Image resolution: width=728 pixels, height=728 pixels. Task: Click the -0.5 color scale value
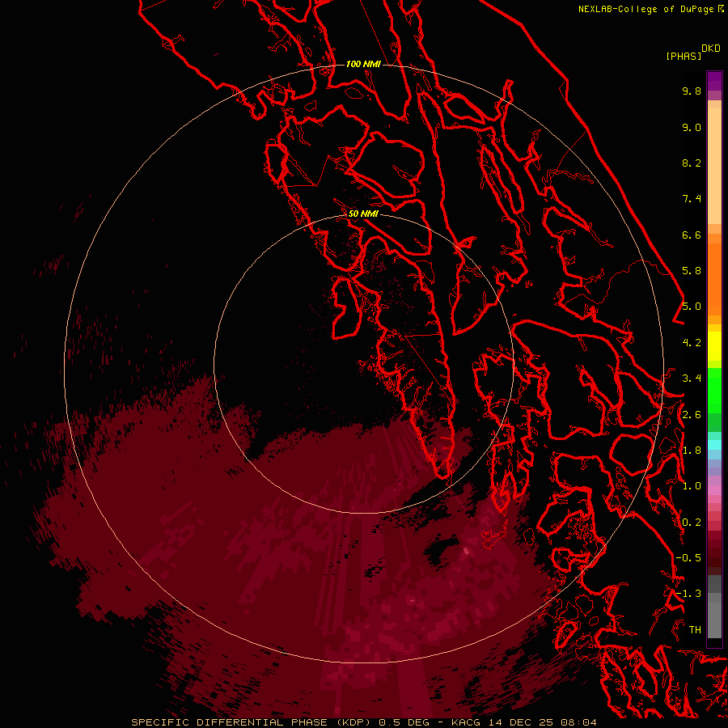(688, 558)
